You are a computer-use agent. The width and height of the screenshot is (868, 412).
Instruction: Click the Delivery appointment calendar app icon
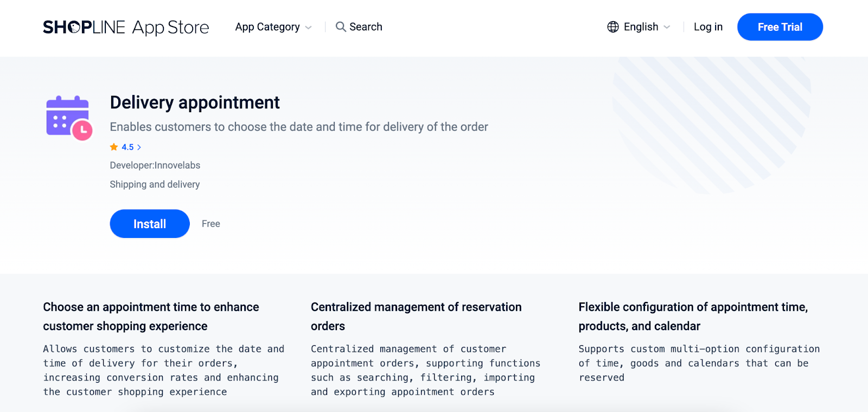[x=69, y=118]
